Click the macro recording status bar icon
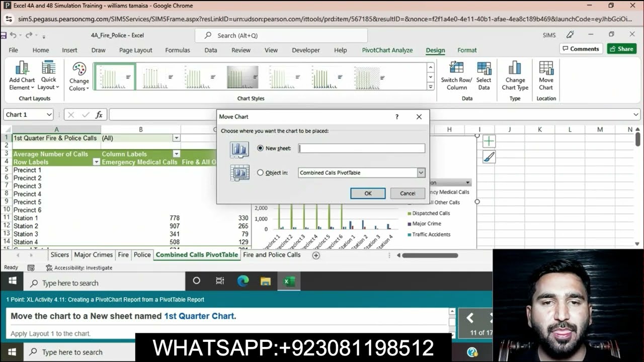 pos(31,268)
